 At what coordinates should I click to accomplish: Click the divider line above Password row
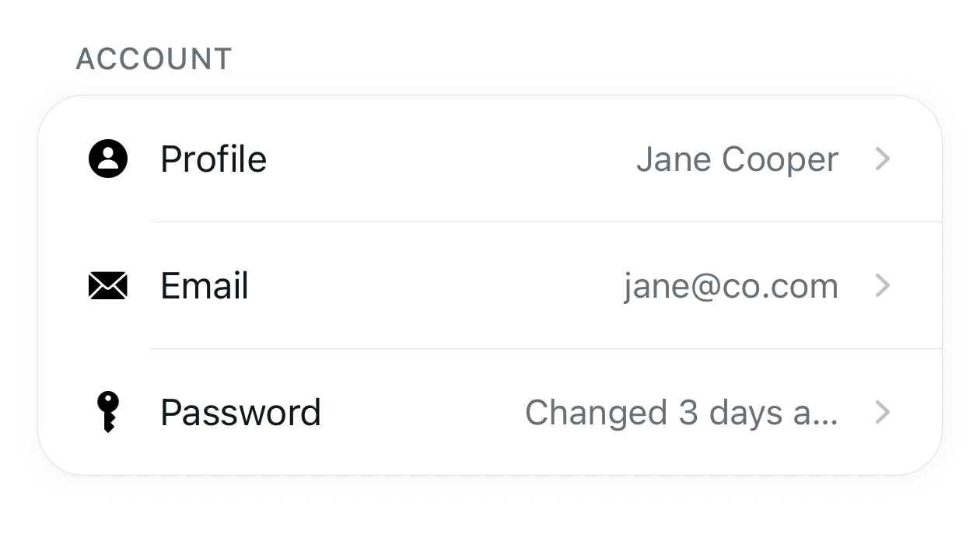pos(544,349)
